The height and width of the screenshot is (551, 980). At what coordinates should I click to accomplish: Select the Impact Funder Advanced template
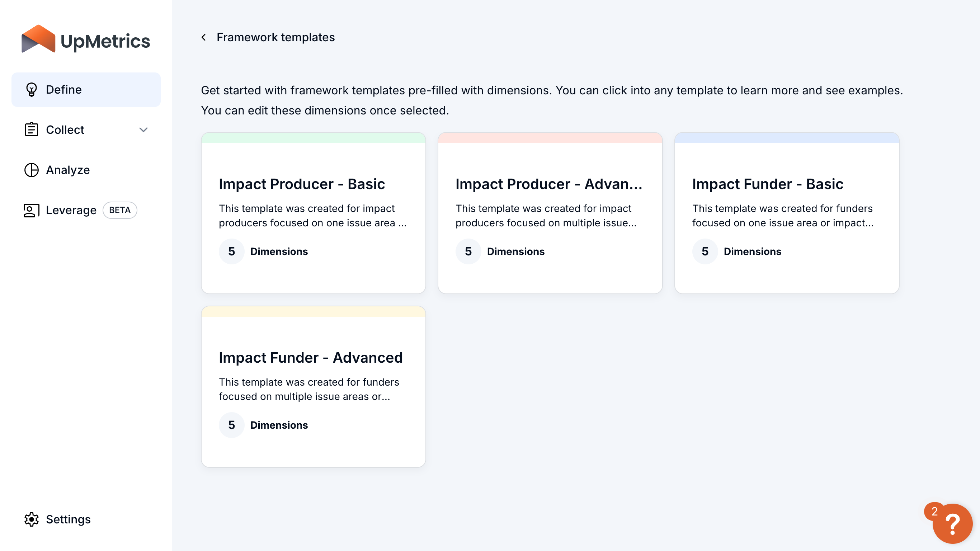[x=313, y=387]
